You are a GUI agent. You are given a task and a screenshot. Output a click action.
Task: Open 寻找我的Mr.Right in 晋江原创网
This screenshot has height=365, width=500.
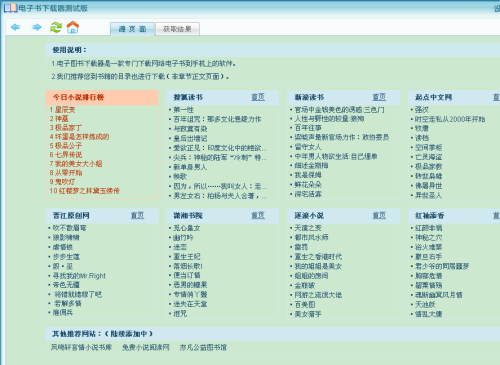[x=79, y=276]
